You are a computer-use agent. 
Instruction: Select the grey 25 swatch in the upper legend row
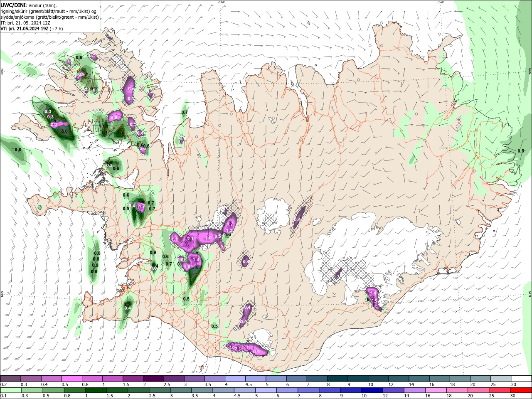click(501, 379)
